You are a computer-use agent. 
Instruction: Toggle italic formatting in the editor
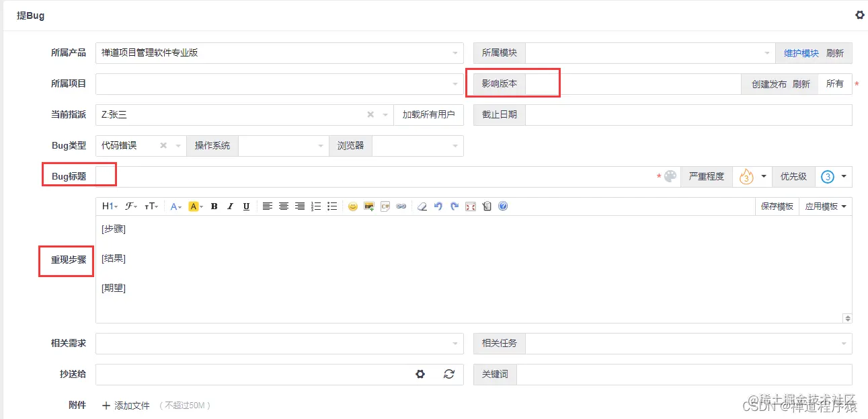[230, 206]
